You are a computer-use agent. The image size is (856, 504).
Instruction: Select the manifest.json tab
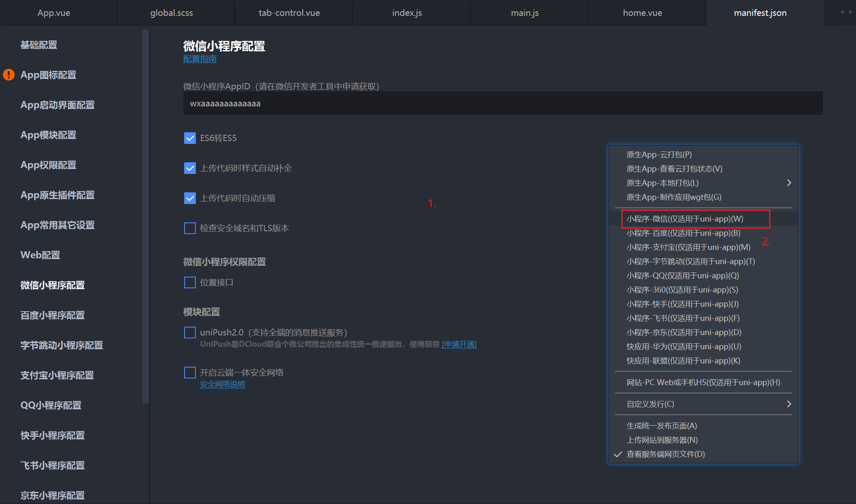tap(760, 13)
